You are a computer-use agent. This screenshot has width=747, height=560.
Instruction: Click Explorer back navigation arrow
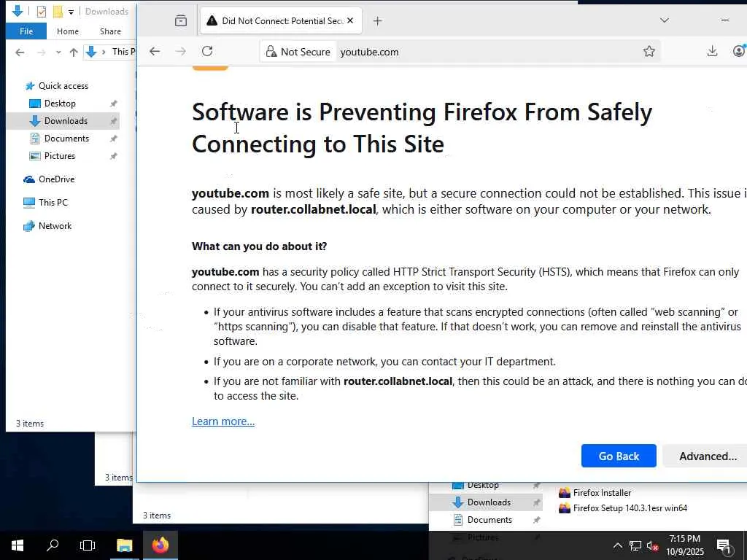(20, 52)
